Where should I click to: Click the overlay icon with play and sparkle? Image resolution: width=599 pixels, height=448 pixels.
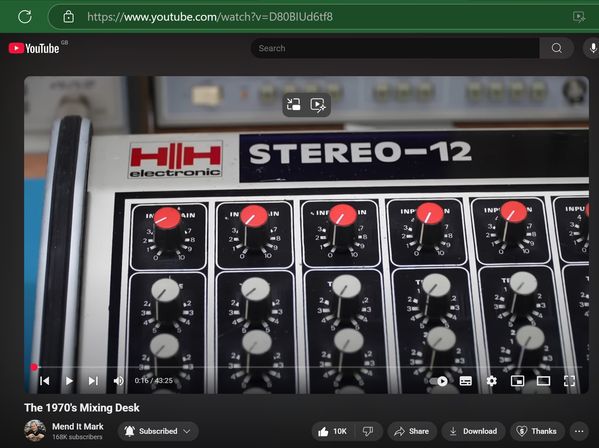[x=318, y=104]
